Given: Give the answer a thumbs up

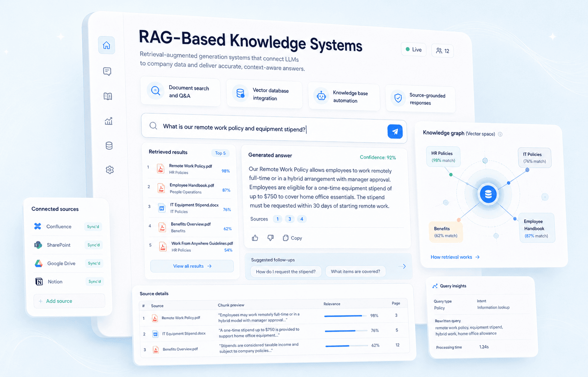Looking at the screenshot, I should 255,238.
